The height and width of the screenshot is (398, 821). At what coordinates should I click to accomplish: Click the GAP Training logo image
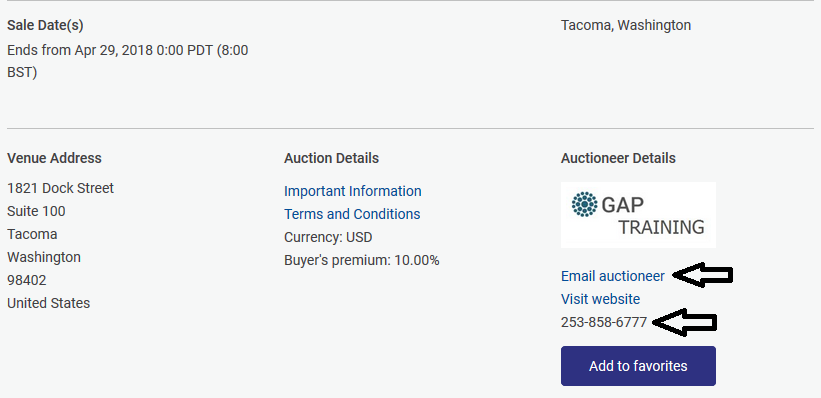[x=638, y=215]
